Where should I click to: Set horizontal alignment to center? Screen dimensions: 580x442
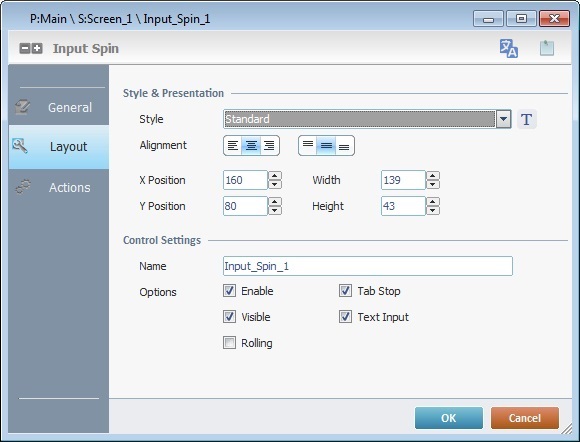(251, 145)
